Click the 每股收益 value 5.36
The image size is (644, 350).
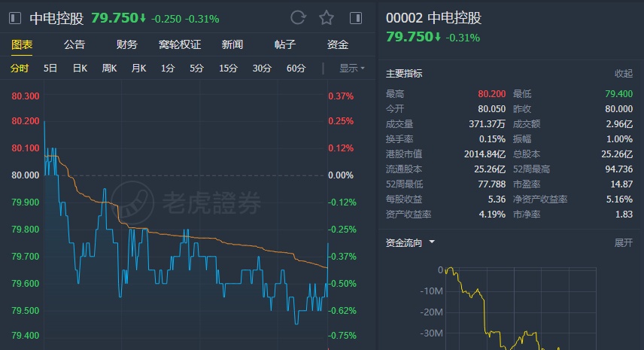pos(497,199)
